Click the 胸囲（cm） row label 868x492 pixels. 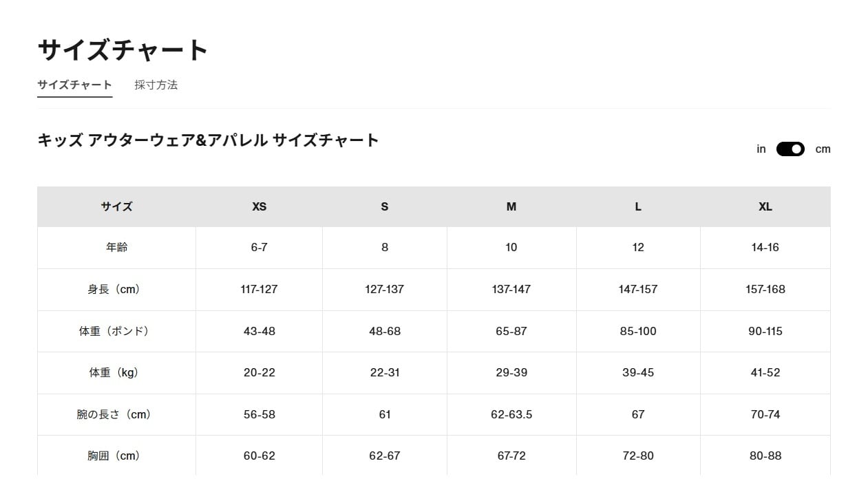[116, 456]
